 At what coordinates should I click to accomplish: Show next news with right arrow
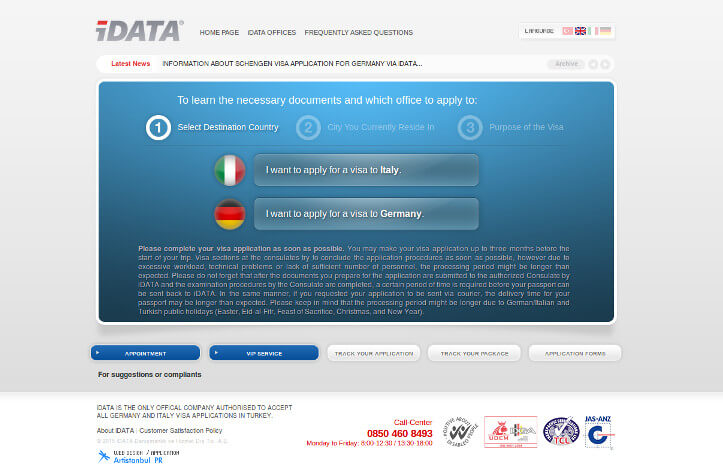pos(605,64)
